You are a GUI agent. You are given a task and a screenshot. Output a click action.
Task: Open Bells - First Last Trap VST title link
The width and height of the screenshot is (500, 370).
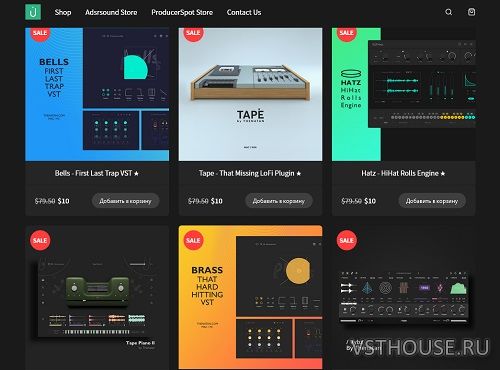pyautogui.click(x=97, y=173)
